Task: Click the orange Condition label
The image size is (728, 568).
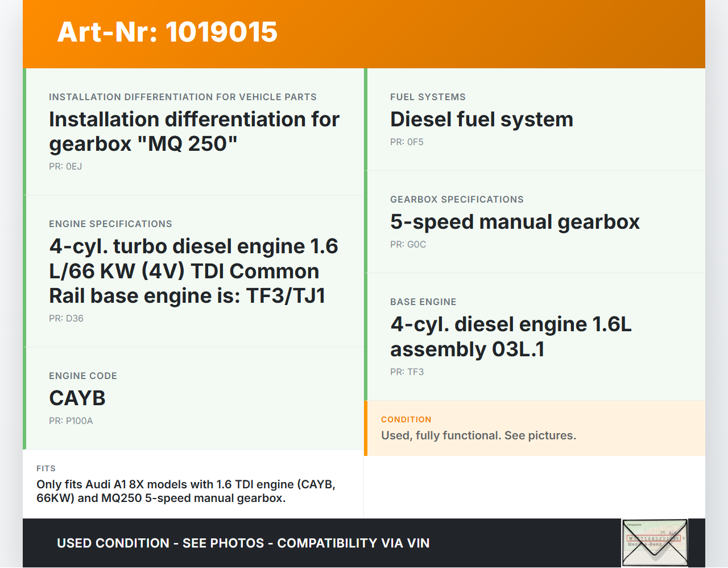Action: click(x=406, y=419)
